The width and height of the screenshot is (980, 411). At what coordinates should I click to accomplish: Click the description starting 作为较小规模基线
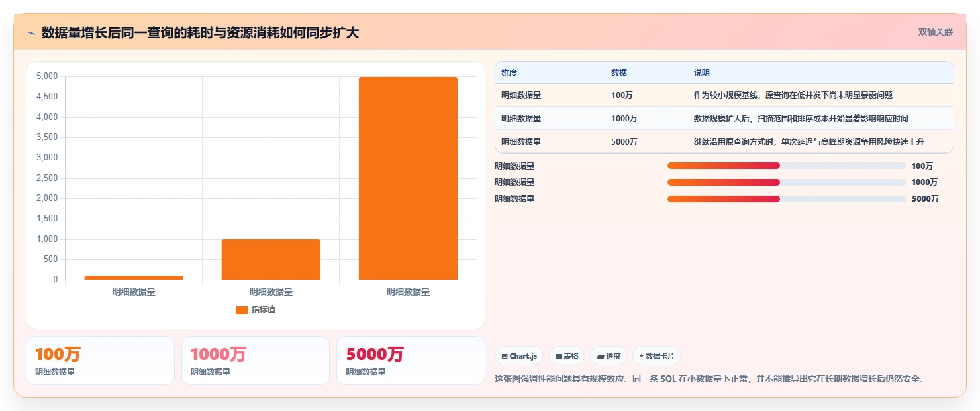click(x=793, y=95)
